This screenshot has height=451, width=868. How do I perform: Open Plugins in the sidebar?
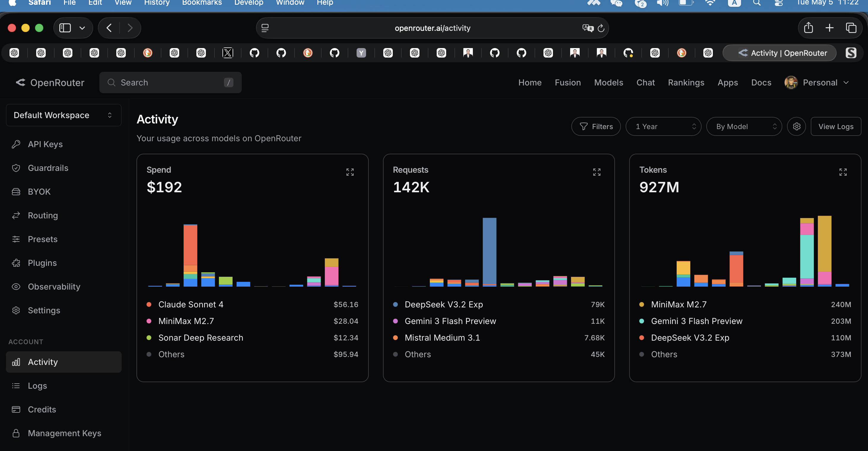tap(64, 263)
